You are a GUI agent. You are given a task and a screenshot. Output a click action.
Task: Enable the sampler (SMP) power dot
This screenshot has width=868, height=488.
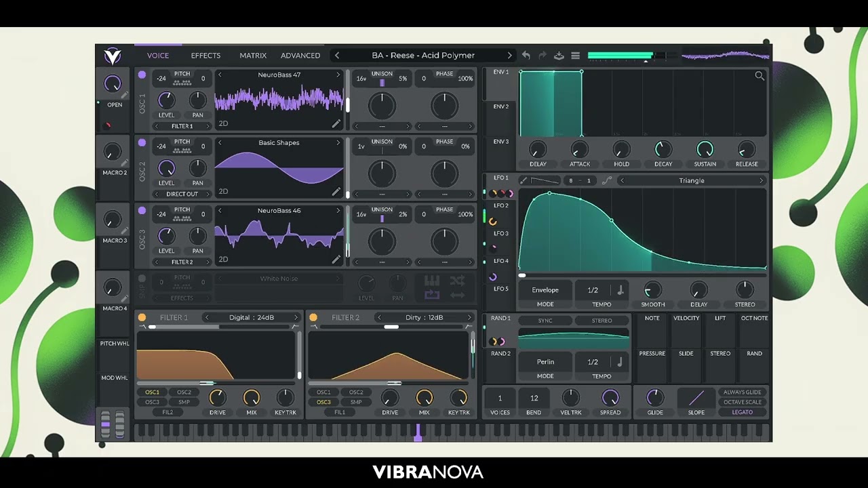[142, 278]
